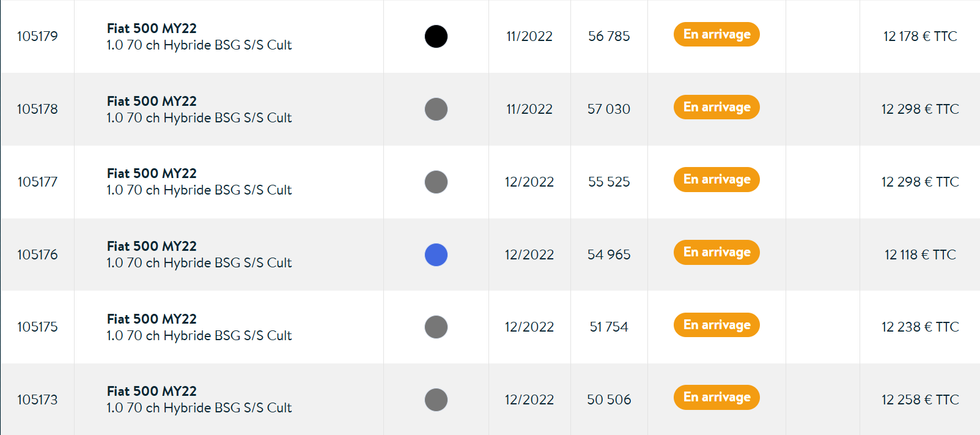This screenshot has width=980, height=435.
Task: Open the Fiat 500 MY22 listing numbered 105173
Action: [x=152, y=391]
